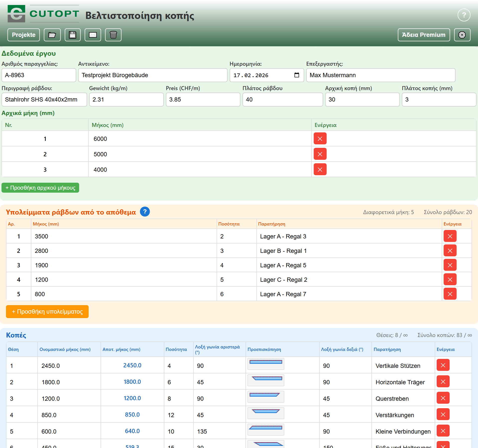This screenshot has width=478, height=448.
Task: Open settings via the gear icon
Action: tap(462, 35)
